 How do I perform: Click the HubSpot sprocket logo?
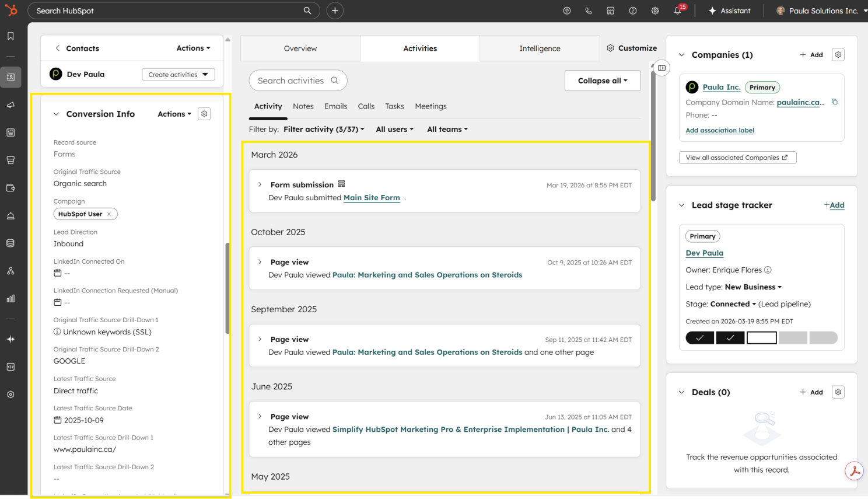10,11
